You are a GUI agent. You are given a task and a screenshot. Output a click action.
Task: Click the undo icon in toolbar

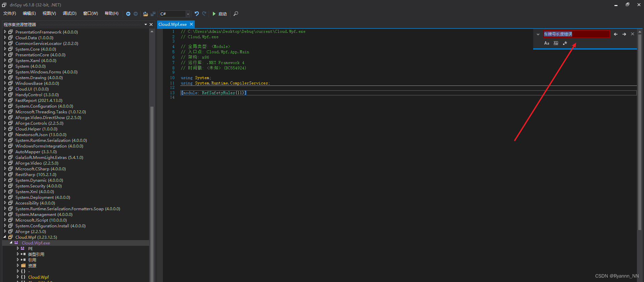coord(197,14)
